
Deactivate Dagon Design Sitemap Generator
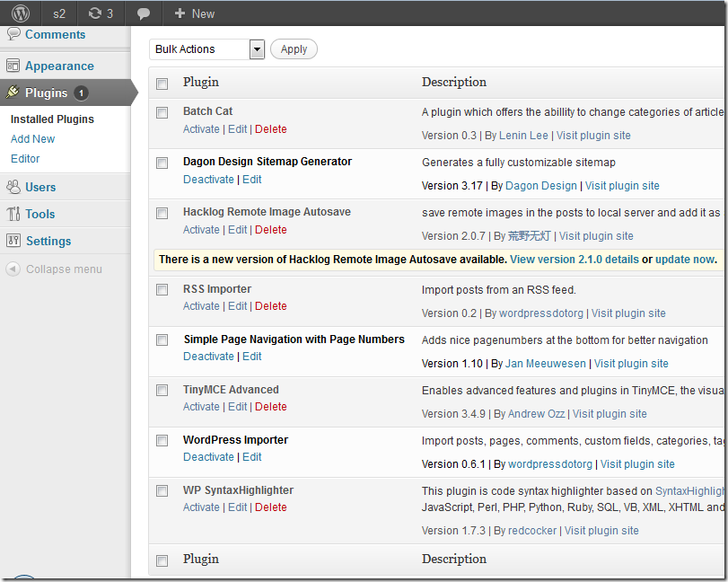click(x=208, y=180)
